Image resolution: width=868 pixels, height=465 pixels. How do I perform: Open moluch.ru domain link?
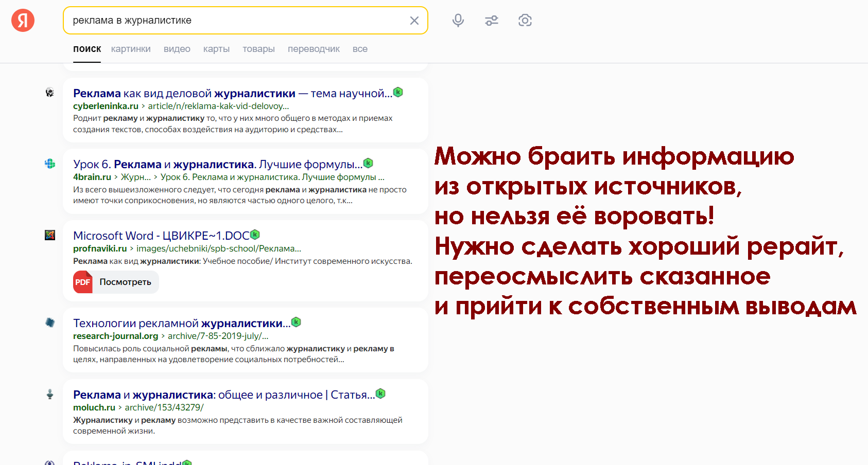[94, 407]
